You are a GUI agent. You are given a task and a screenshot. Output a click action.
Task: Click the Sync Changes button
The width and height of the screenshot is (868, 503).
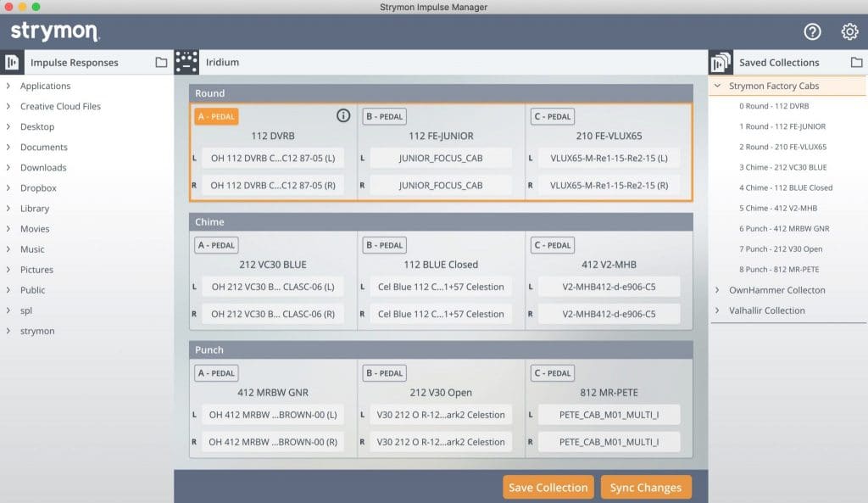point(646,488)
